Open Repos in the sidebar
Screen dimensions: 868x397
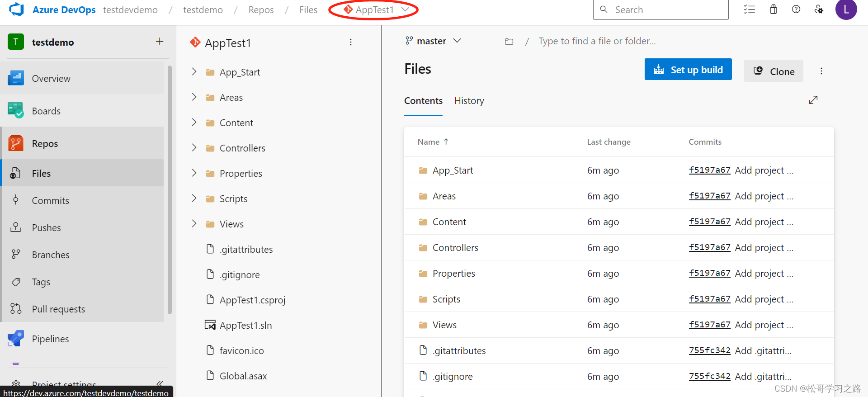tap(83, 143)
